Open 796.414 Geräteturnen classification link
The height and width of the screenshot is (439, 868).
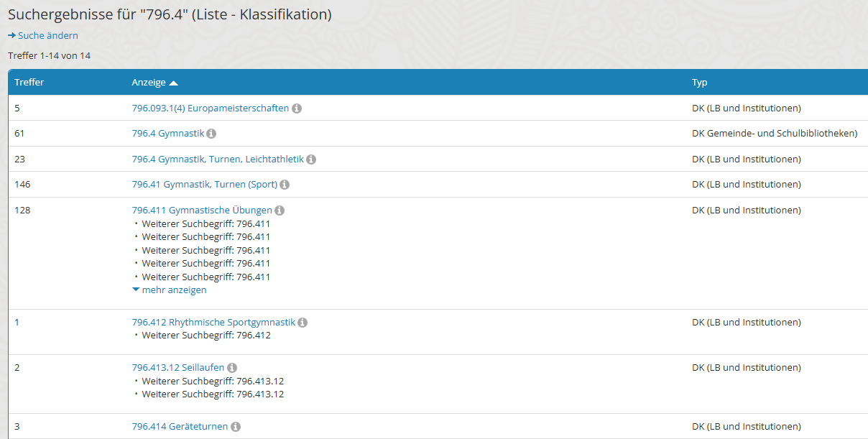pos(180,427)
